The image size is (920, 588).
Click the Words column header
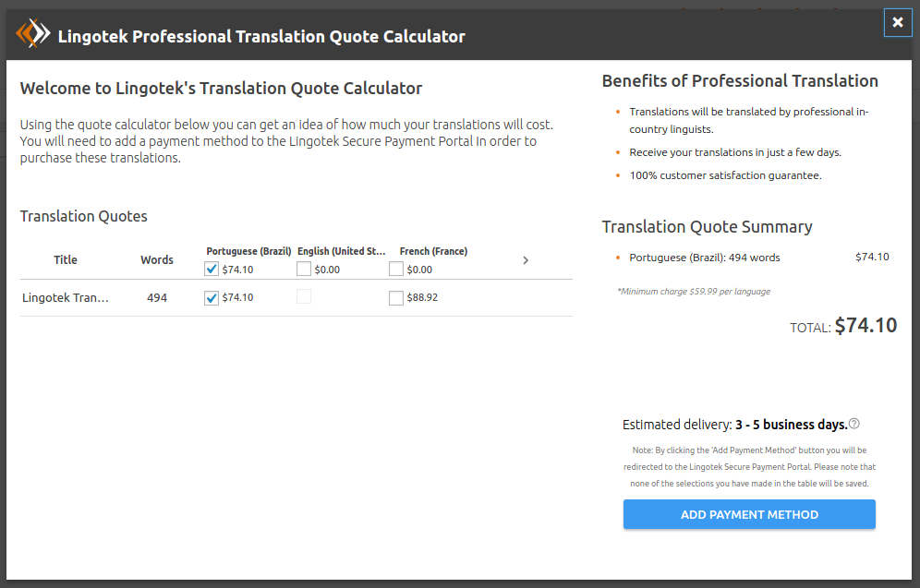(x=157, y=260)
